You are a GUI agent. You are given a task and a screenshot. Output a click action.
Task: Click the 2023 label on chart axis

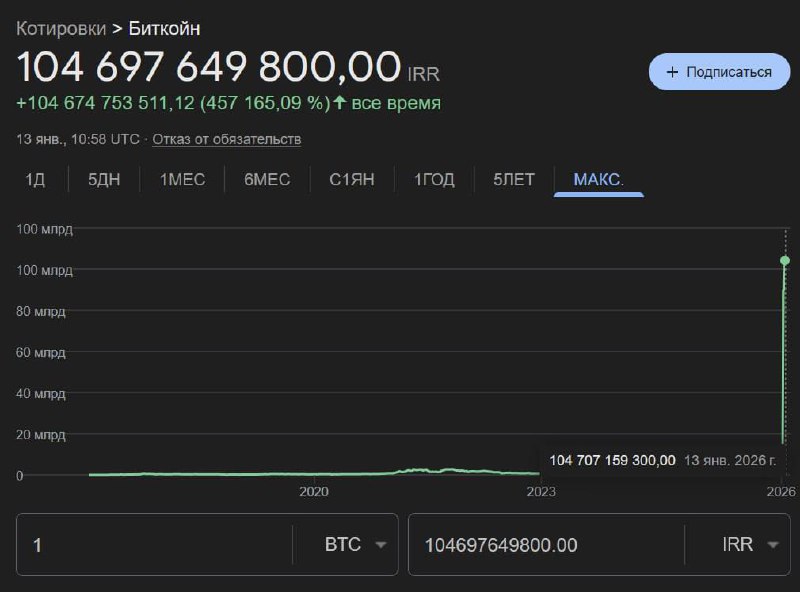pos(541,492)
